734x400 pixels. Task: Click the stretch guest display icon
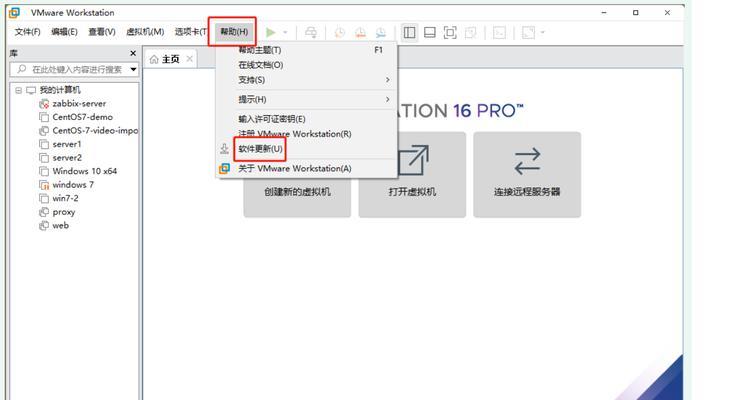pyautogui.click(x=528, y=32)
